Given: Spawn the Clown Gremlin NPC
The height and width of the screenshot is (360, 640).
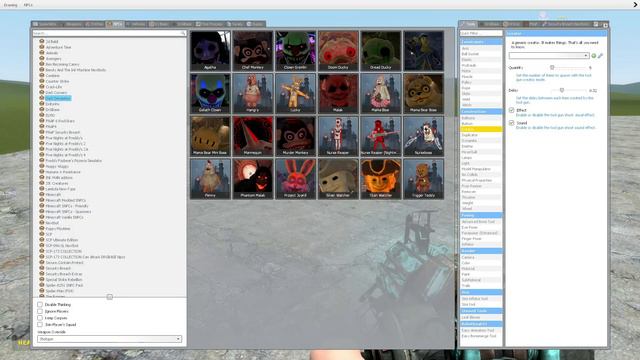Looking at the screenshot, I should 296,51.
